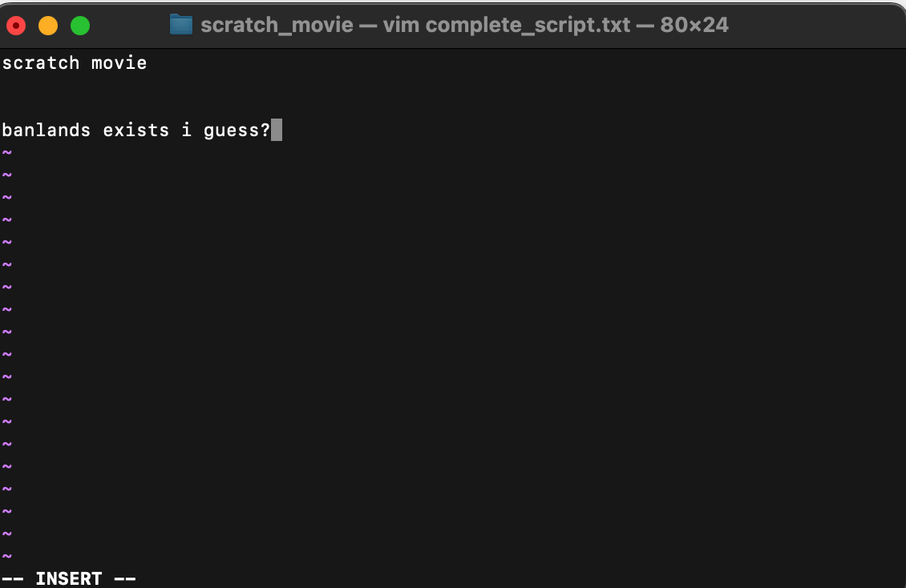Click the green zoom window button
The height and width of the screenshot is (588, 906).
pyautogui.click(x=80, y=26)
